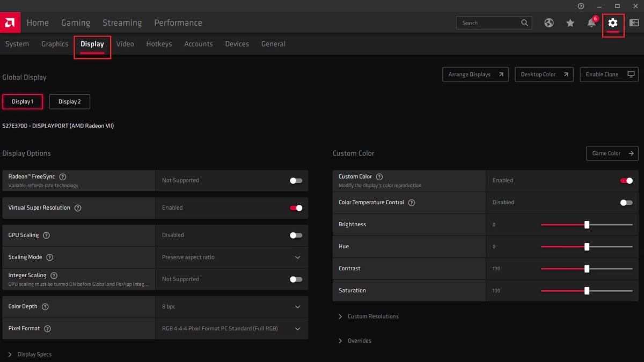Open the Hotkeys settings tab
This screenshot has width=644, height=362.
pos(159,44)
